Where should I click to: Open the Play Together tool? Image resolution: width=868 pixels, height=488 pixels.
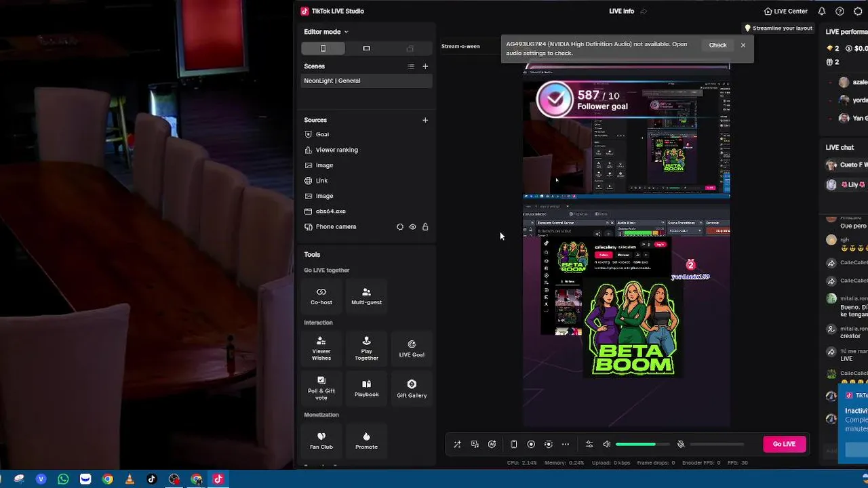point(366,348)
